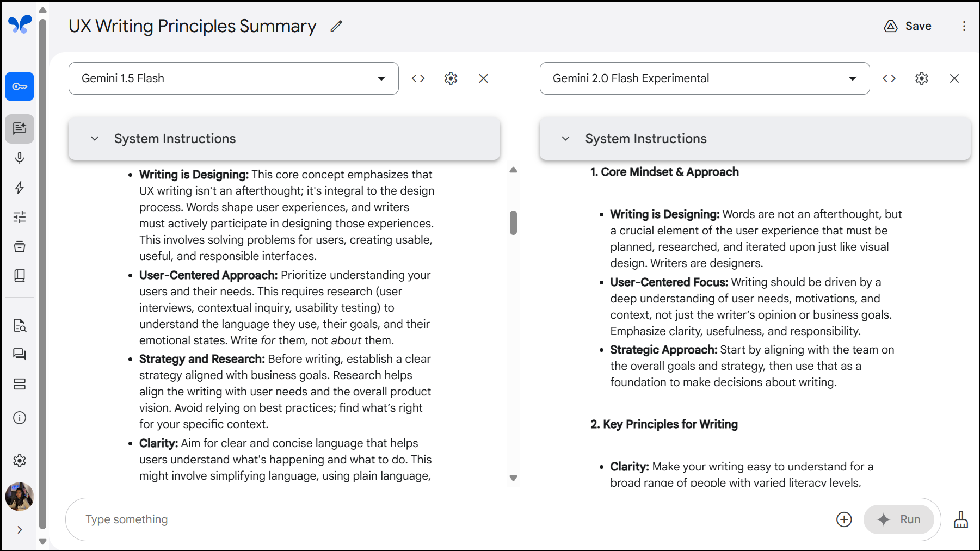Viewport: 980px width, 551px height.
Task: Add media with the plus circle icon
Action: [x=844, y=519]
